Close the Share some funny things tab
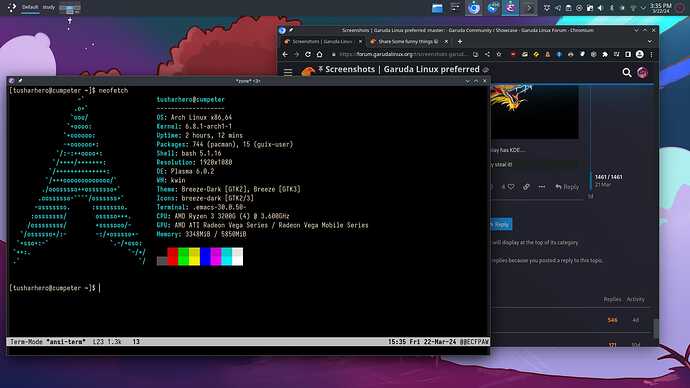 [x=446, y=42]
